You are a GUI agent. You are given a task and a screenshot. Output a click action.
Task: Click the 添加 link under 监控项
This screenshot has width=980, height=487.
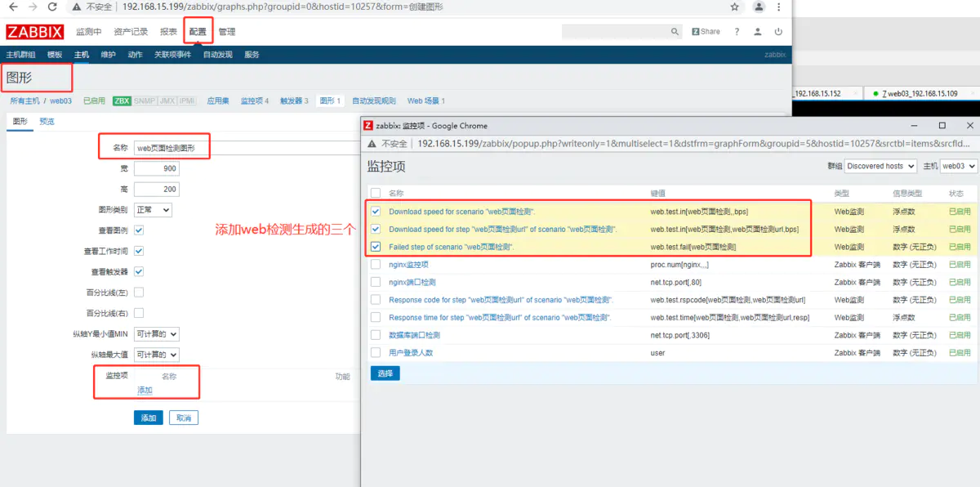[x=145, y=391]
